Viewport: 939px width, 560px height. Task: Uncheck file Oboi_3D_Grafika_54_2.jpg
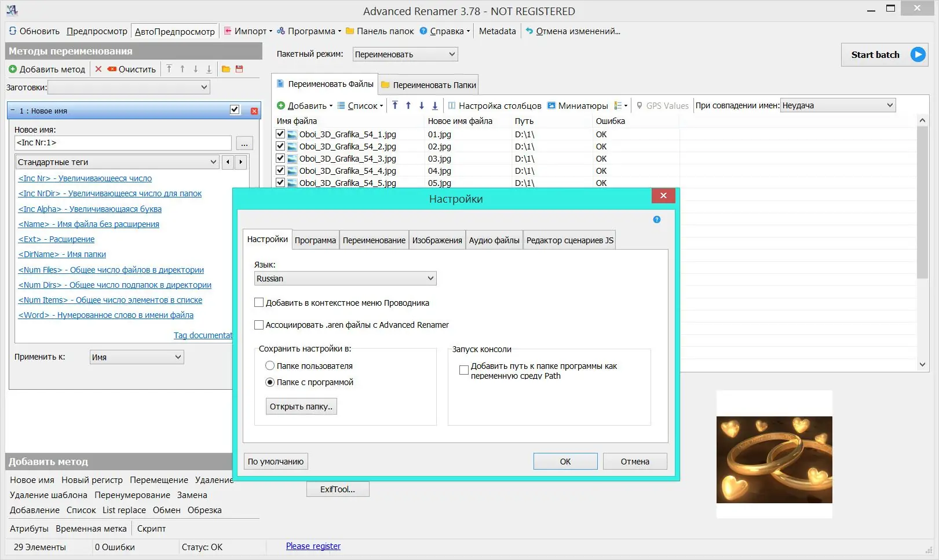(280, 146)
